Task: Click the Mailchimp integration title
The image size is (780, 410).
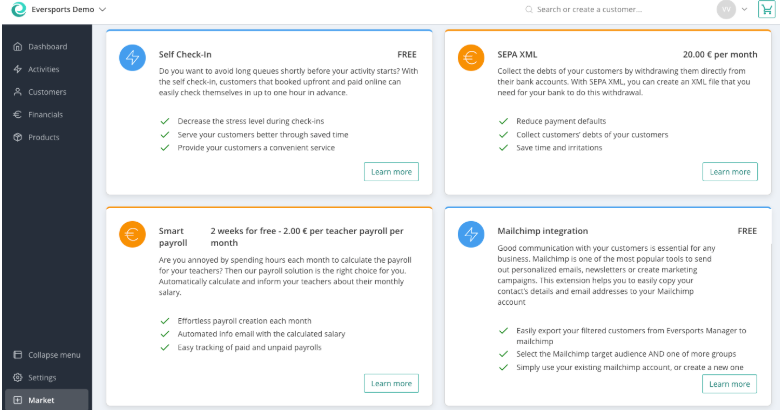Action: pyautogui.click(x=543, y=231)
